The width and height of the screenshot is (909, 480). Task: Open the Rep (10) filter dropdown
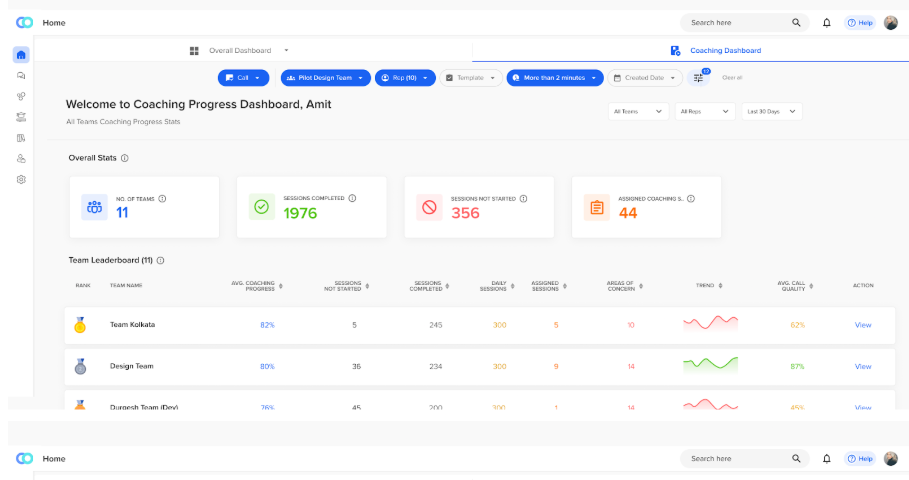pyautogui.click(x=405, y=78)
